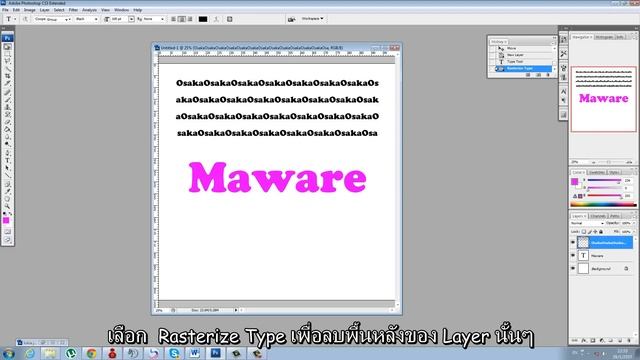Open the File menu

point(5,10)
